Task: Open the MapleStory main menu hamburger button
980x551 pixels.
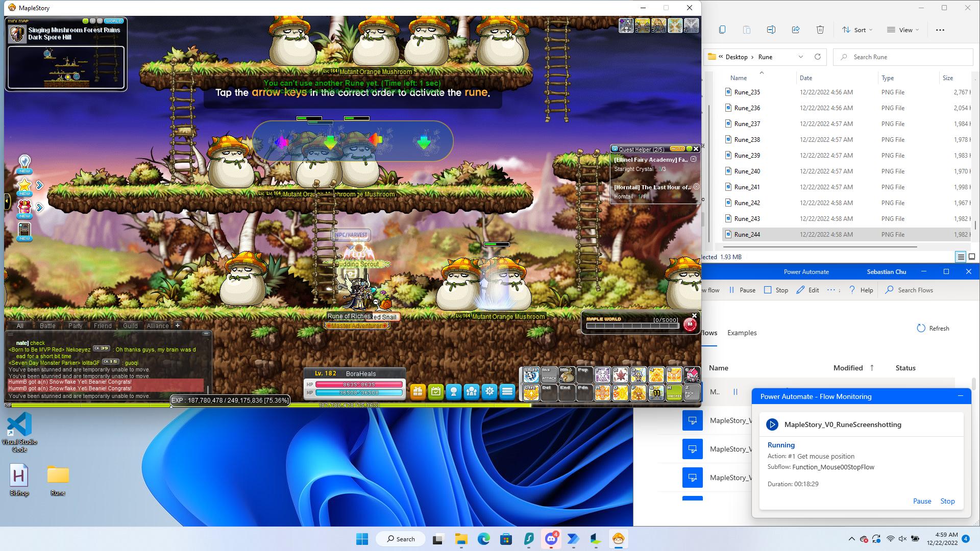Action: [507, 392]
